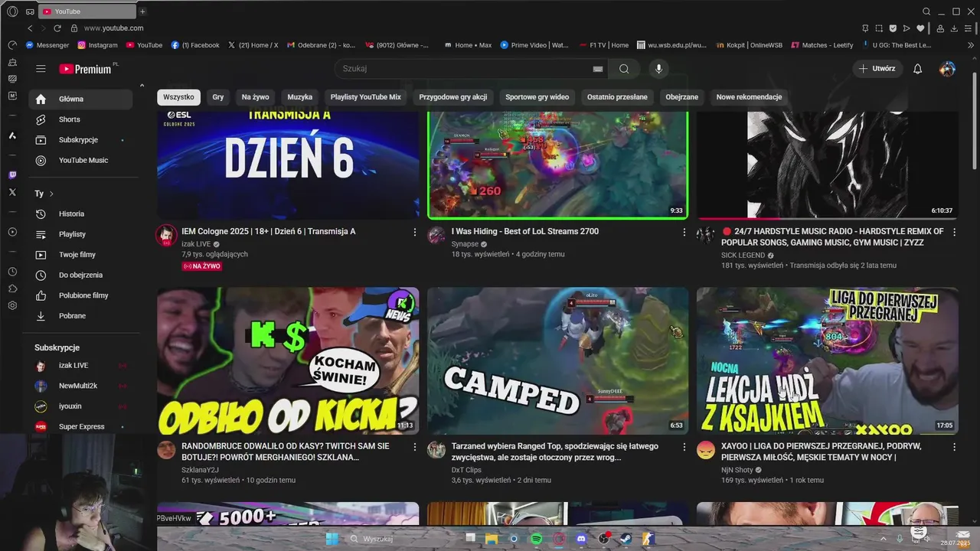
Task: Open the Messenger bookmark
Action: (47, 45)
